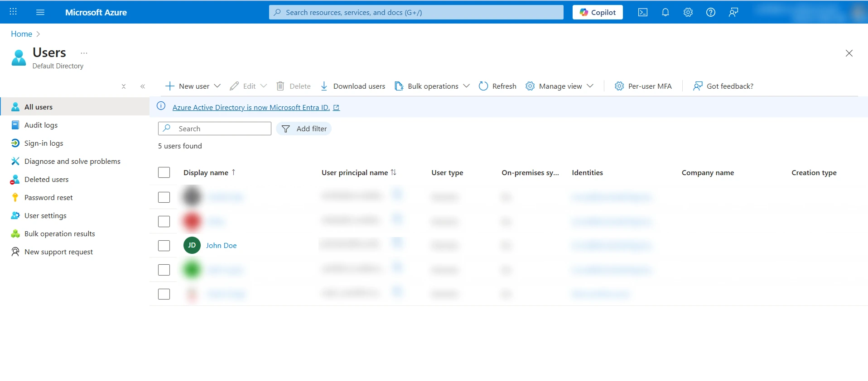
Task: Click the Edit pencil icon
Action: (234, 86)
